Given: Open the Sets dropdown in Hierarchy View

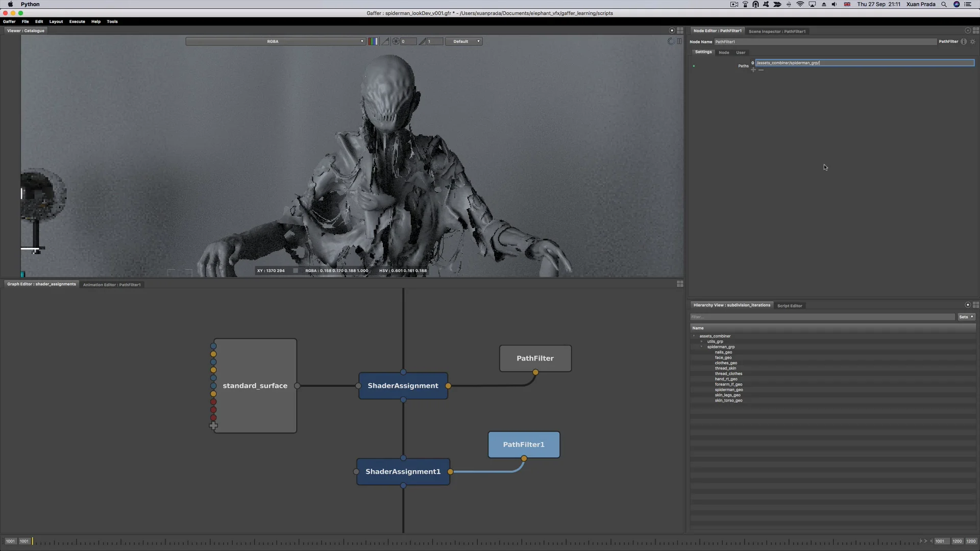Looking at the screenshot, I should pos(966,317).
